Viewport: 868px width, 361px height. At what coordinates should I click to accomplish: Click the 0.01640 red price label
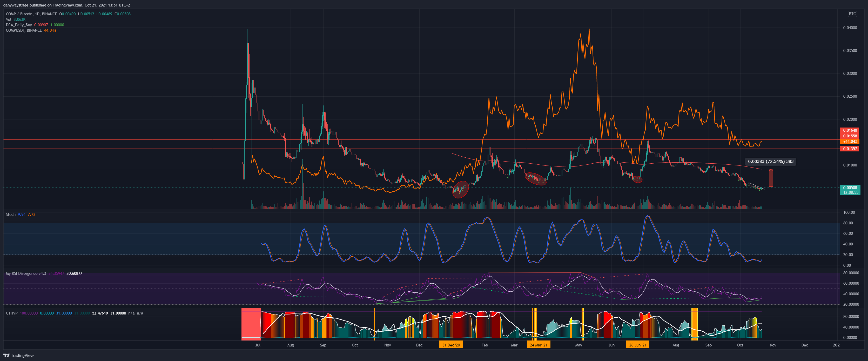pyautogui.click(x=850, y=130)
